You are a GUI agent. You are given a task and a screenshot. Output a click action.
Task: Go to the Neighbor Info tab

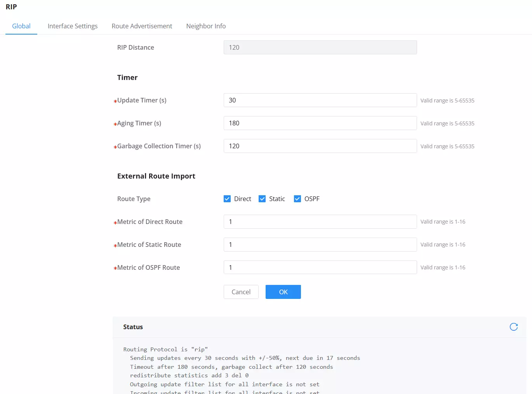[x=206, y=26]
